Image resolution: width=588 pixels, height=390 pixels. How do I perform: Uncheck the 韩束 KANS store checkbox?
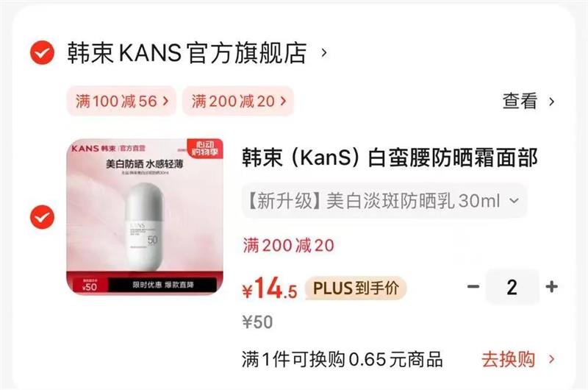tap(42, 52)
